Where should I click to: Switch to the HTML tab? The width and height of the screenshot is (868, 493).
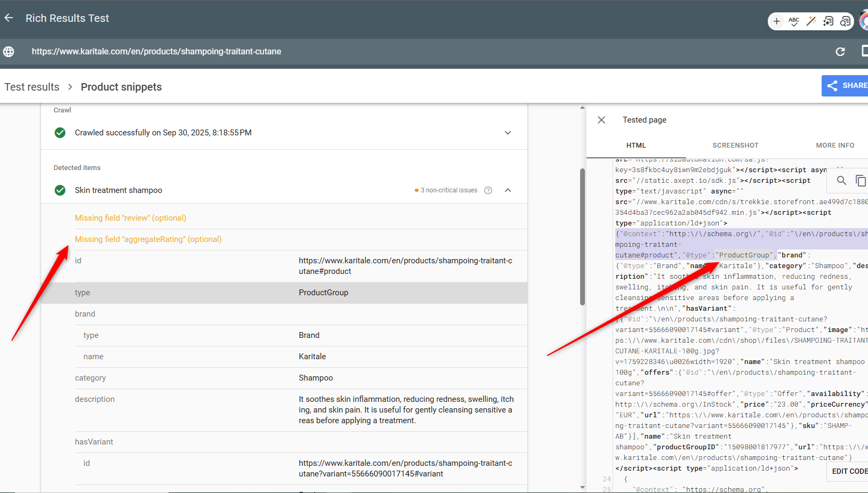tap(636, 146)
